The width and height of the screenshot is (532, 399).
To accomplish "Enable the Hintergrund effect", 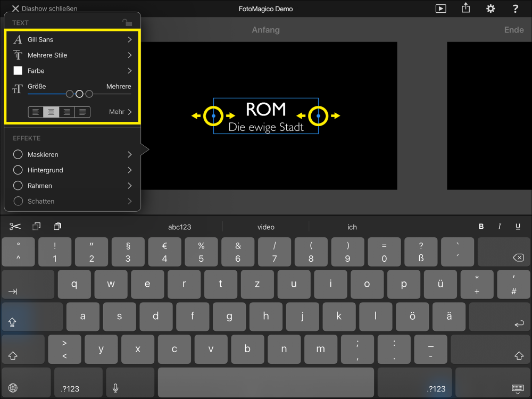I will click(x=18, y=170).
